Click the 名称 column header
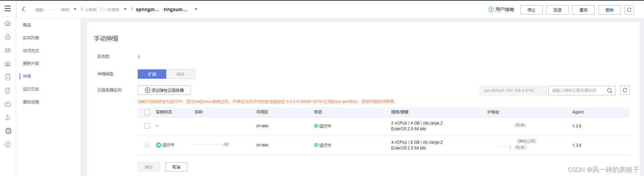This screenshot has width=644, height=176. (199, 112)
